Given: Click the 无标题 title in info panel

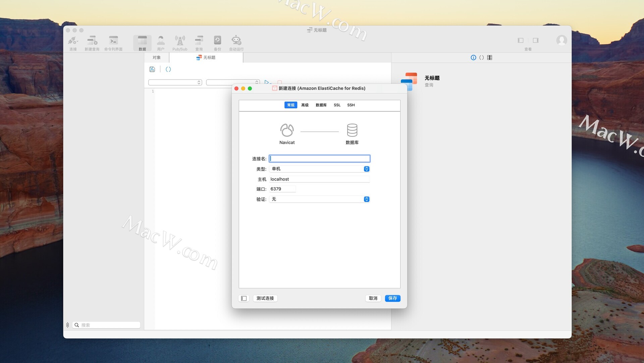Looking at the screenshot, I should (x=432, y=78).
